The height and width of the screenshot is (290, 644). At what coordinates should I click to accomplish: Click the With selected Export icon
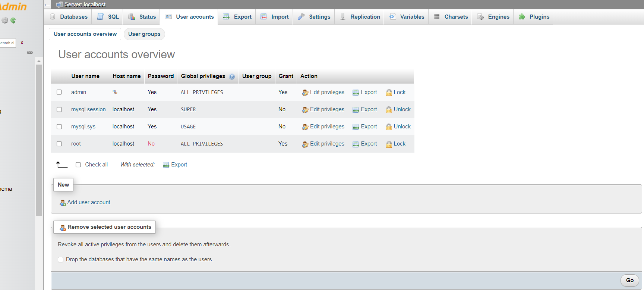[x=166, y=165]
